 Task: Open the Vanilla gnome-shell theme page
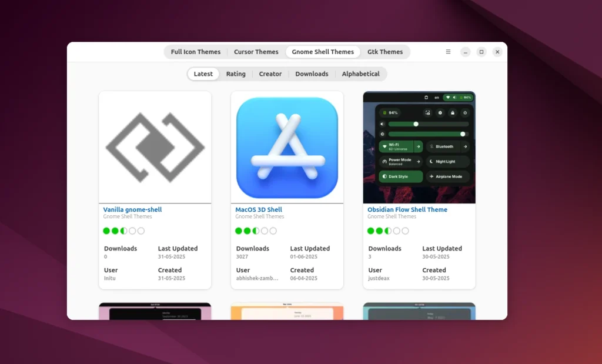click(132, 209)
